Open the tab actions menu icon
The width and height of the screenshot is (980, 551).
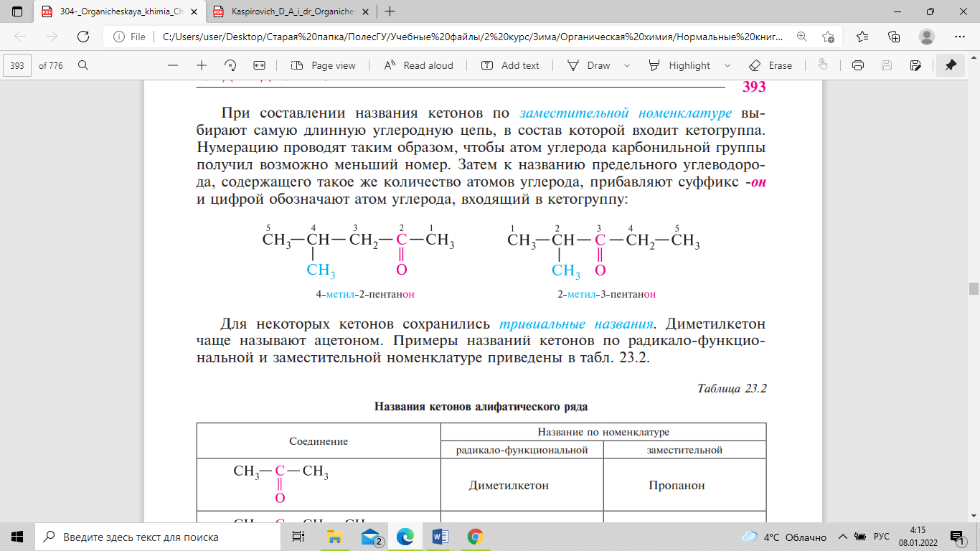click(17, 11)
